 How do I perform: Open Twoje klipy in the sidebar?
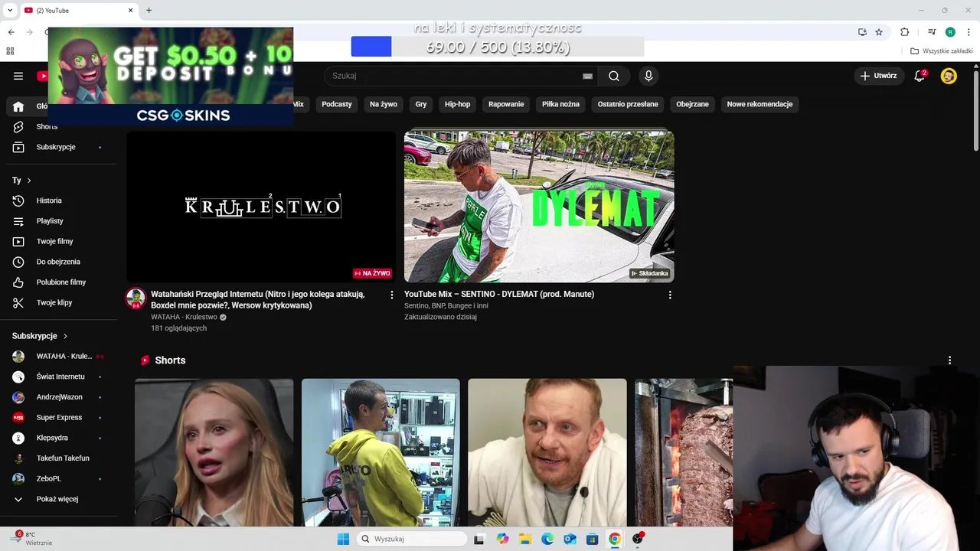click(x=61, y=302)
